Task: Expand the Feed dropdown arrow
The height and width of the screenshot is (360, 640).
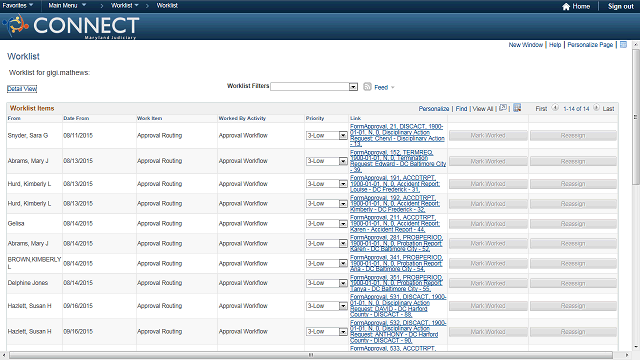Action: [393, 87]
